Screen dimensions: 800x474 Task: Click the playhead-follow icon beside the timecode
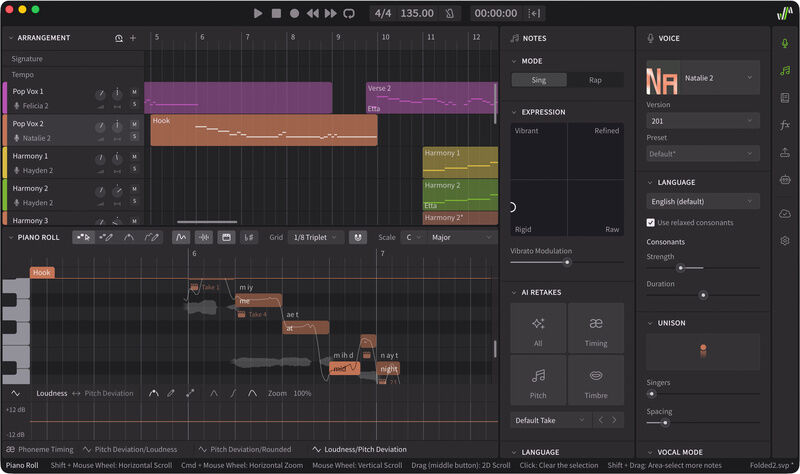(x=534, y=13)
